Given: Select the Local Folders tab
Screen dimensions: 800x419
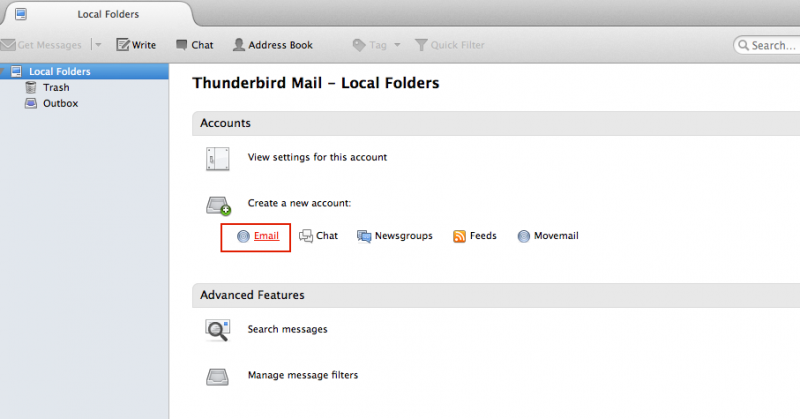Looking at the screenshot, I should tap(97, 14).
